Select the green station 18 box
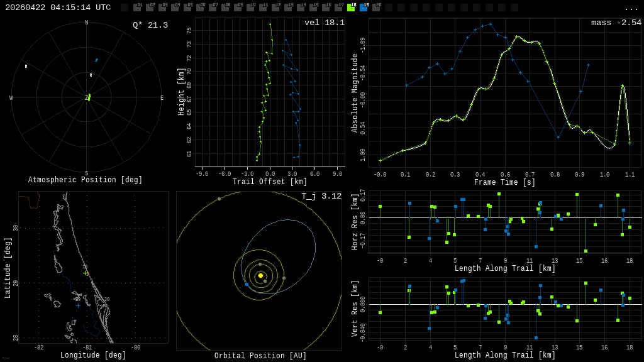 tap(351, 8)
